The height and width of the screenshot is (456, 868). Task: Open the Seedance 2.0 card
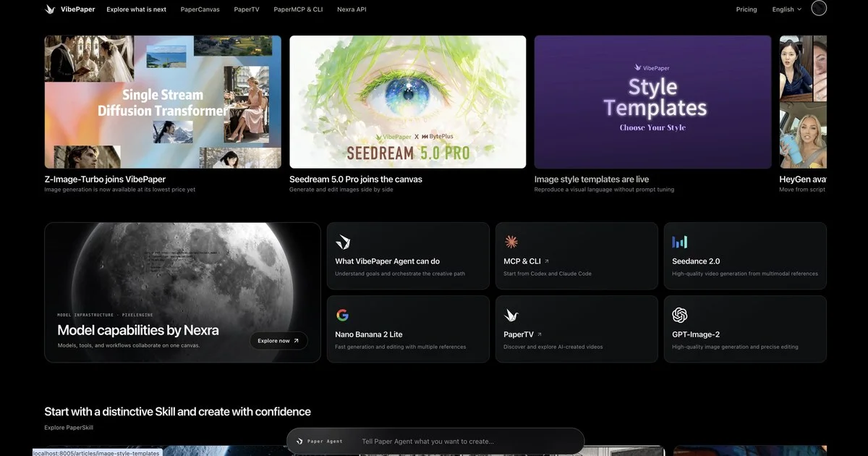tap(745, 256)
